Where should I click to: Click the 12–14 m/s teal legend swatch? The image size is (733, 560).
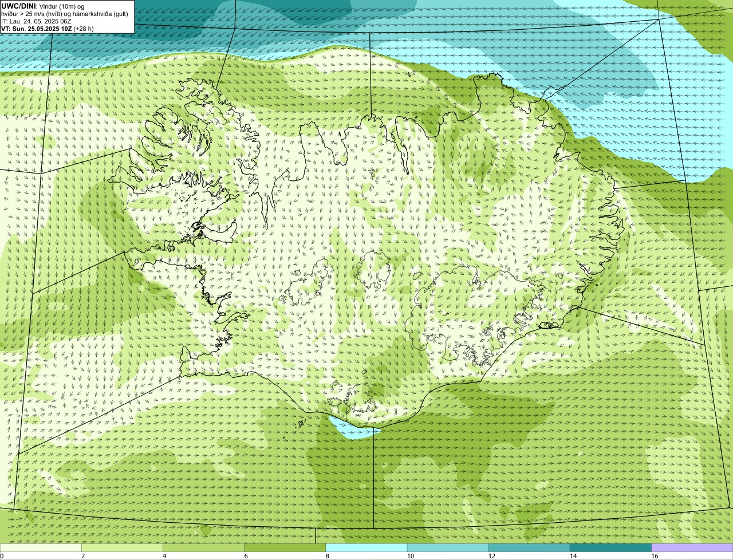(529, 548)
